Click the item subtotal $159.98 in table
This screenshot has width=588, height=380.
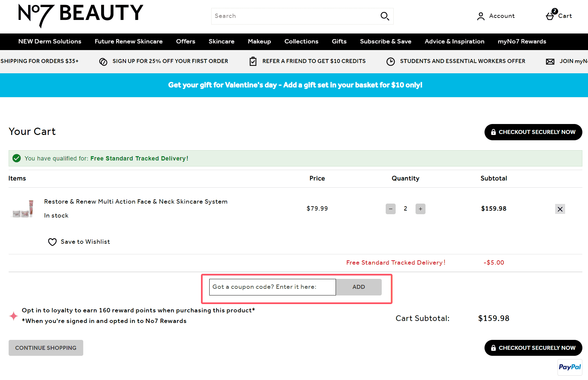tap(494, 209)
